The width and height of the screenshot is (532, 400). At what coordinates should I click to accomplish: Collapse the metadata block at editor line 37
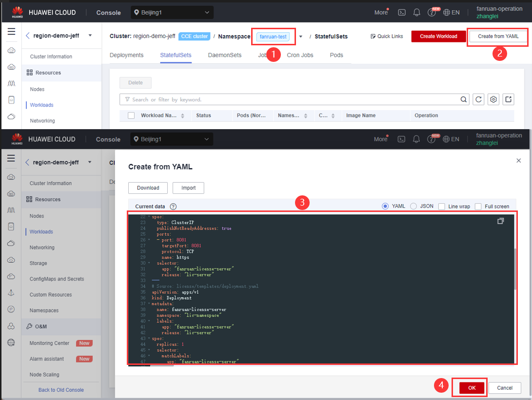click(149, 304)
